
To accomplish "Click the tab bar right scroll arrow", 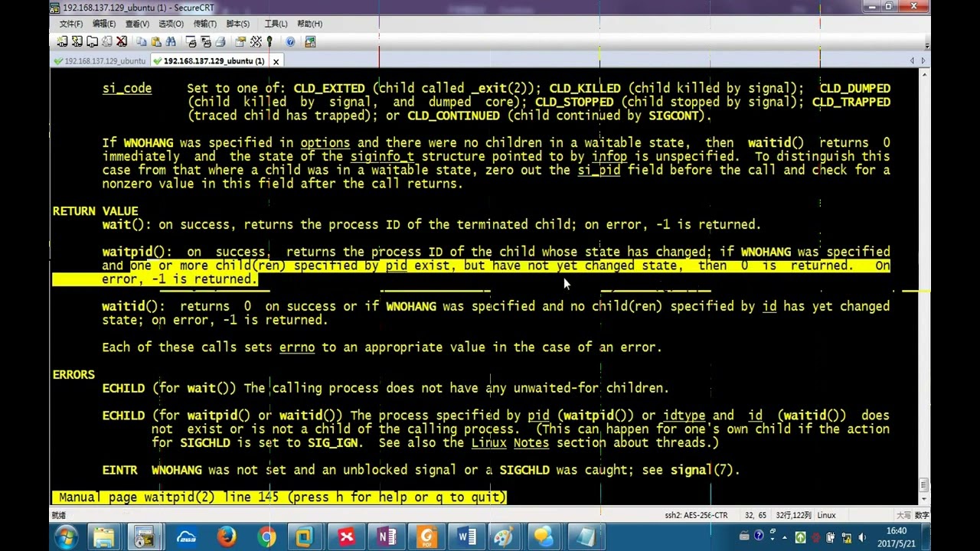I will click(x=923, y=60).
